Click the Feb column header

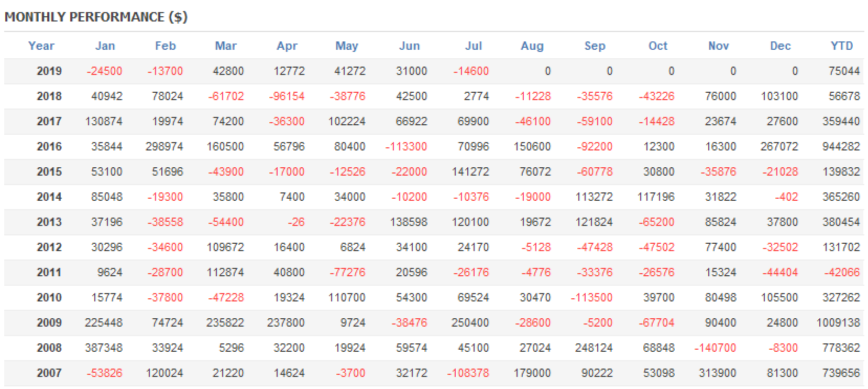[x=166, y=46]
